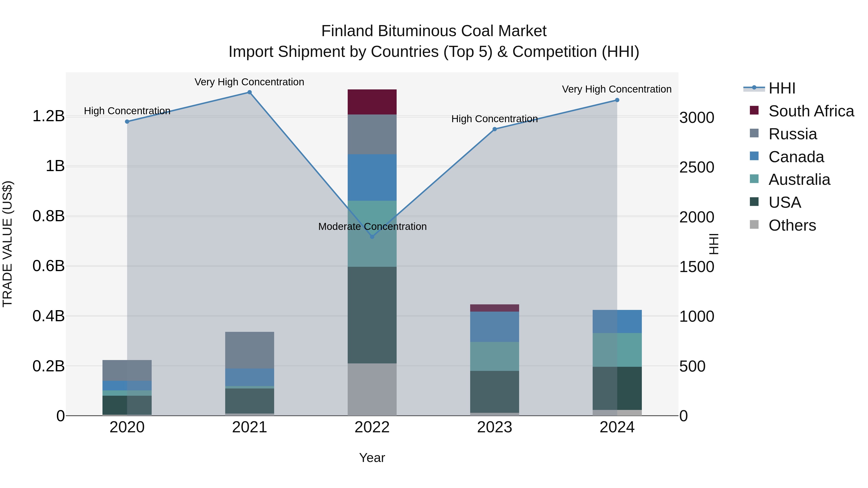Image resolution: width=868 pixels, height=488 pixels.
Task: Select South Africa segment of 2022 bar
Action: (372, 102)
